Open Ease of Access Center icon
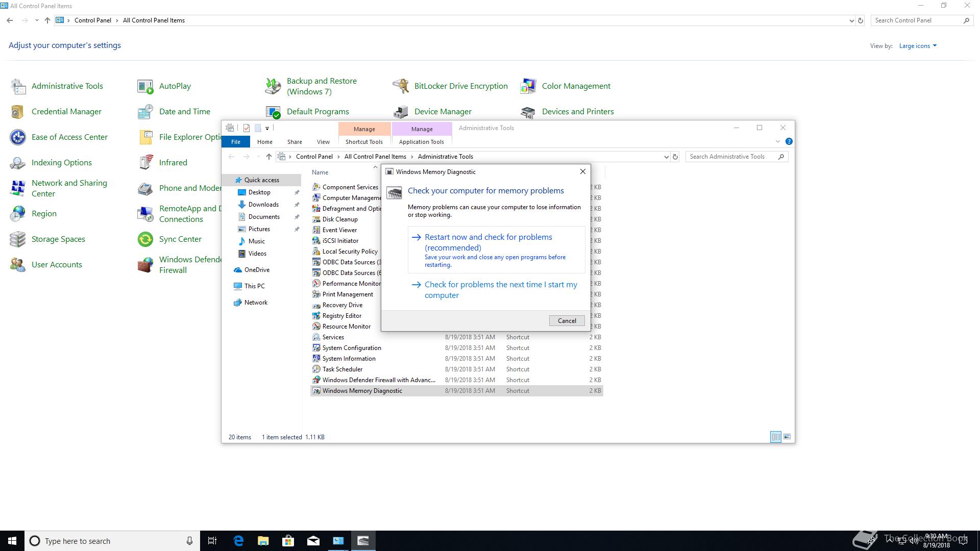This screenshot has width=980, height=551. point(18,137)
